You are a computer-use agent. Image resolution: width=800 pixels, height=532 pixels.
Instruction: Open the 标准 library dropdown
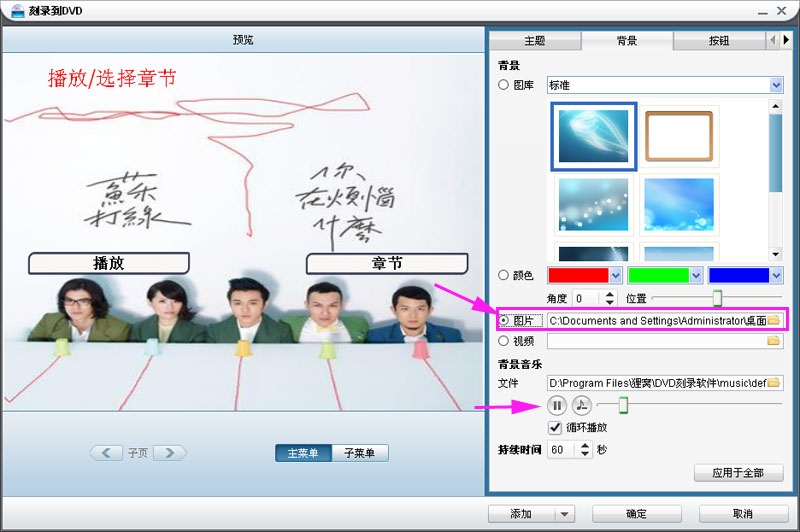pyautogui.click(x=776, y=85)
